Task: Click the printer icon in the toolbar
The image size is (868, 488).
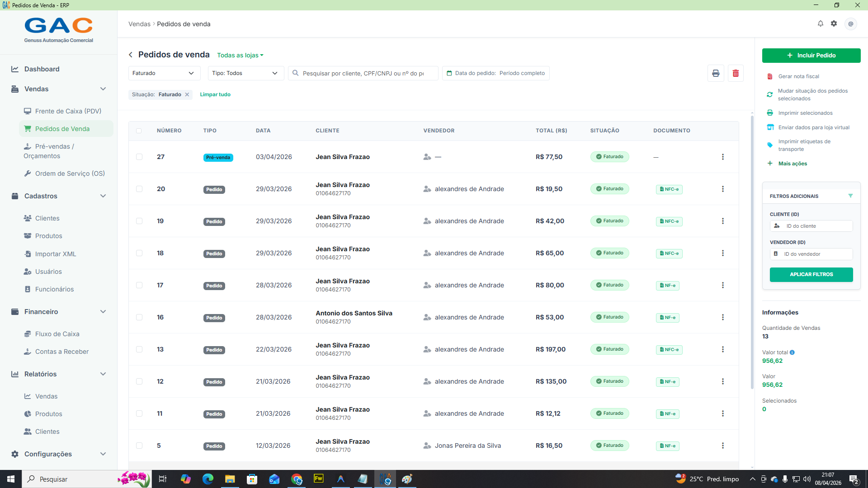Action: [716, 73]
